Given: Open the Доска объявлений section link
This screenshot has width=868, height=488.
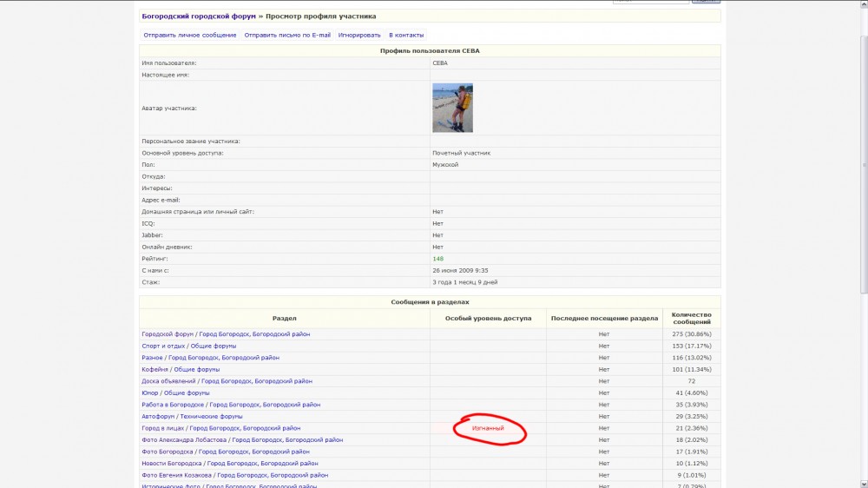Looking at the screenshot, I should click(169, 381).
